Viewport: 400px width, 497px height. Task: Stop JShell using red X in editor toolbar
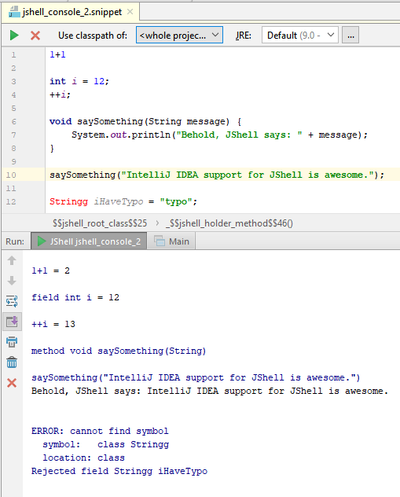[35, 35]
